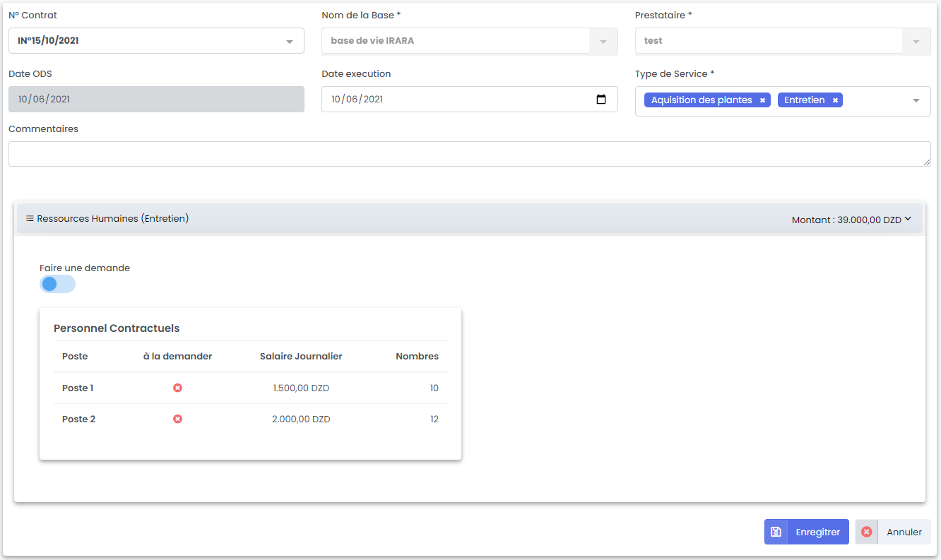
Task: Click the red cancel circle icon
Action: pyautogui.click(x=867, y=532)
